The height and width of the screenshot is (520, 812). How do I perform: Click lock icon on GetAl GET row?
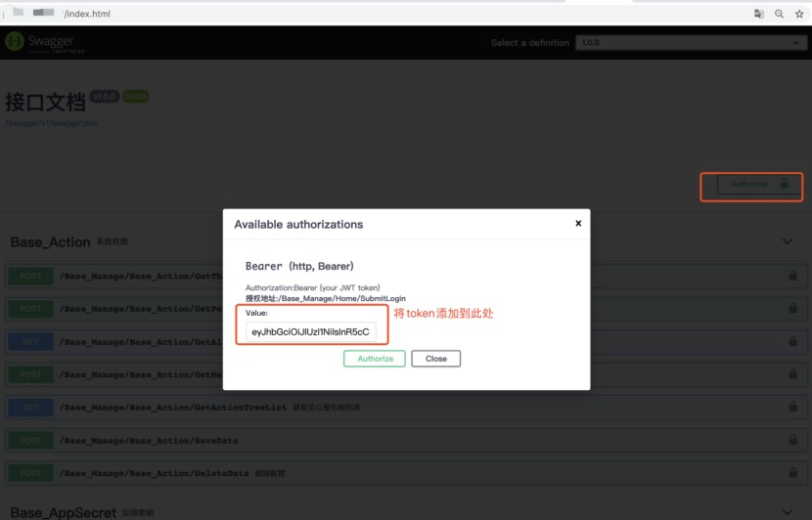click(x=792, y=341)
